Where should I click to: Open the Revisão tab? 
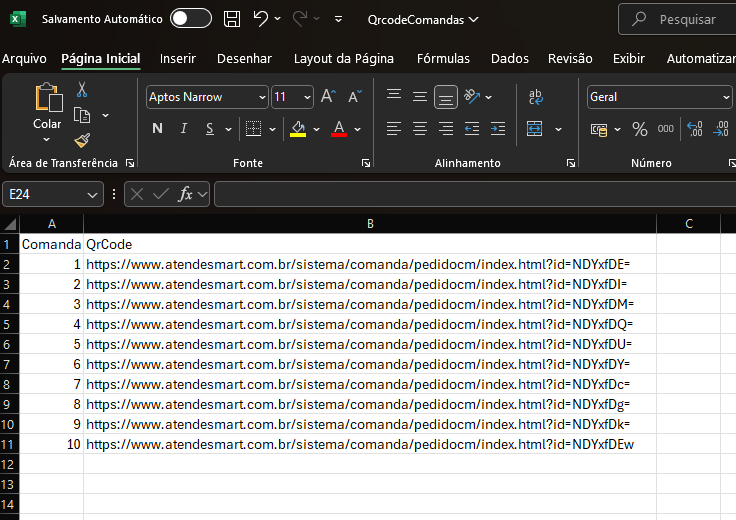tap(570, 58)
